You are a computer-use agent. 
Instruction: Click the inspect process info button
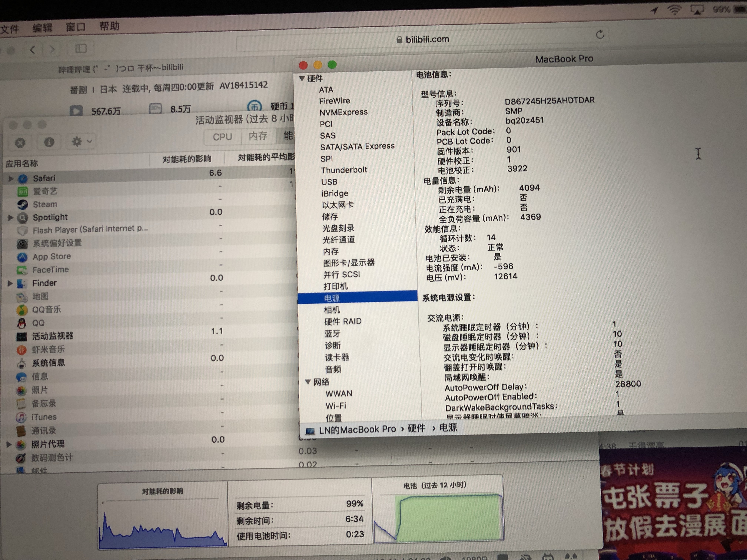(49, 142)
